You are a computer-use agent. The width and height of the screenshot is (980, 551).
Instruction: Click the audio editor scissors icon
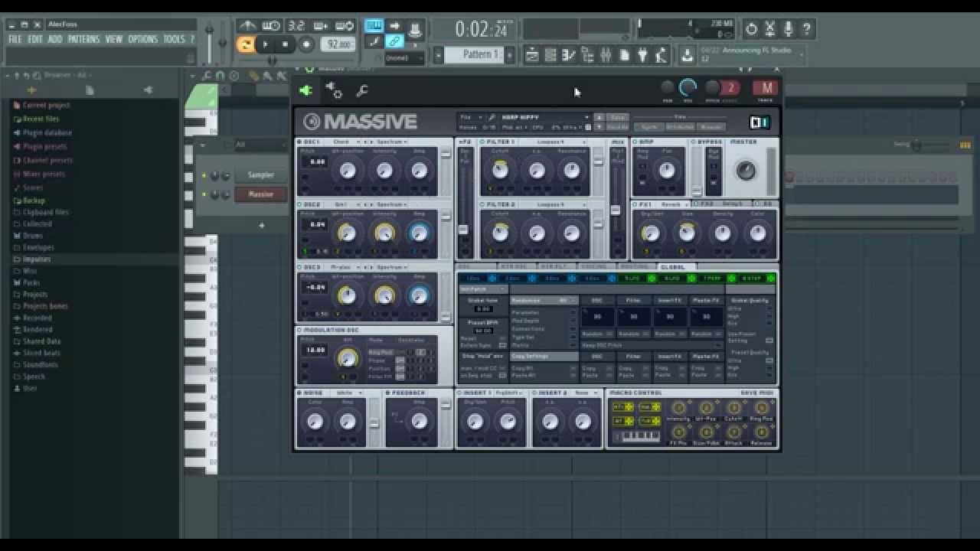pyautogui.click(x=769, y=29)
